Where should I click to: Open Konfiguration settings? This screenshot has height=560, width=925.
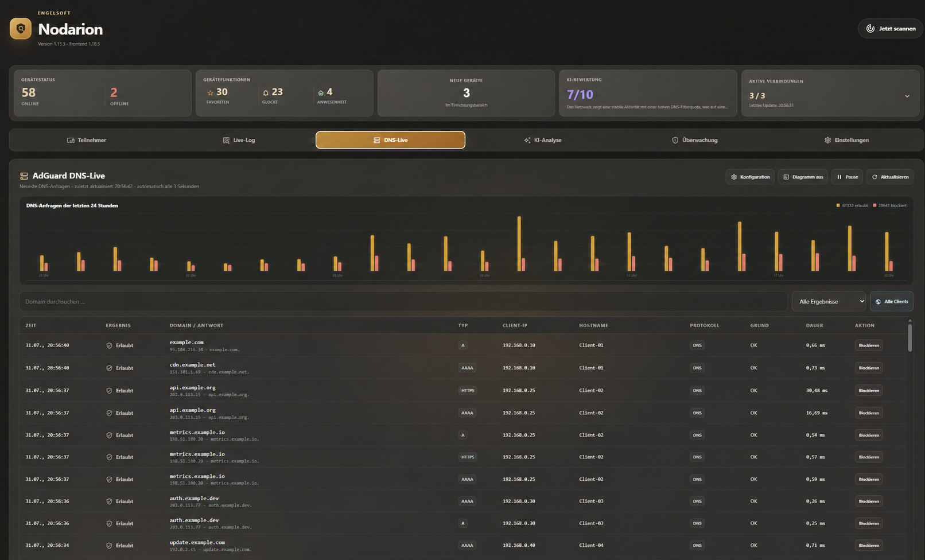pyautogui.click(x=750, y=177)
